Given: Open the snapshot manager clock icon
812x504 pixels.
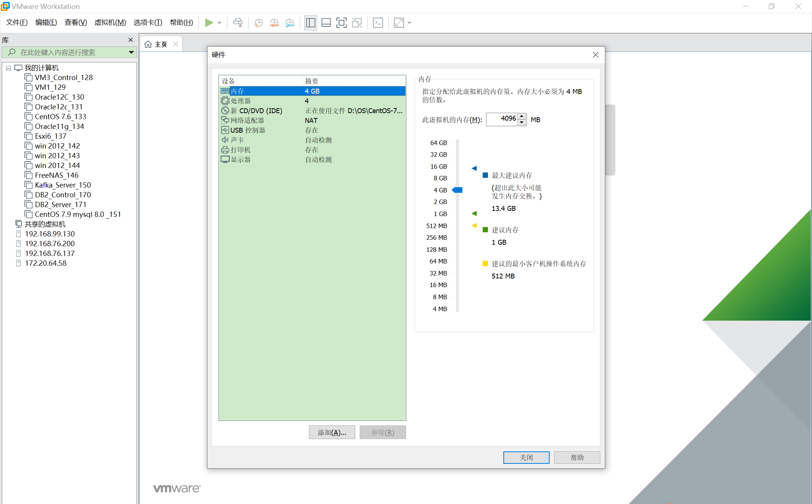Looking at the screenshot, I should coord(289,23).
